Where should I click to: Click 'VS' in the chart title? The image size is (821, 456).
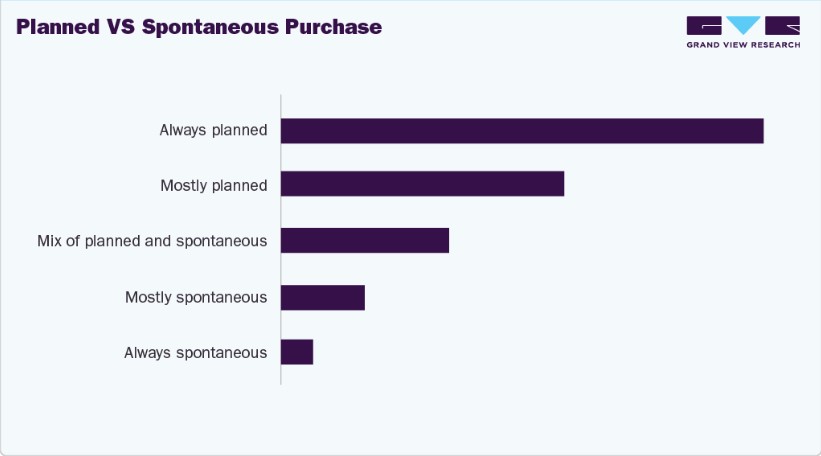point(121,28)
